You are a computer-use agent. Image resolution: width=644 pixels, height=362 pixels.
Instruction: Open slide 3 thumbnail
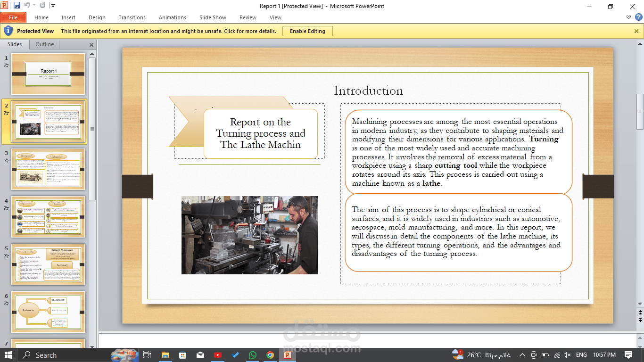pyautogui.click(x=48, y=169)
